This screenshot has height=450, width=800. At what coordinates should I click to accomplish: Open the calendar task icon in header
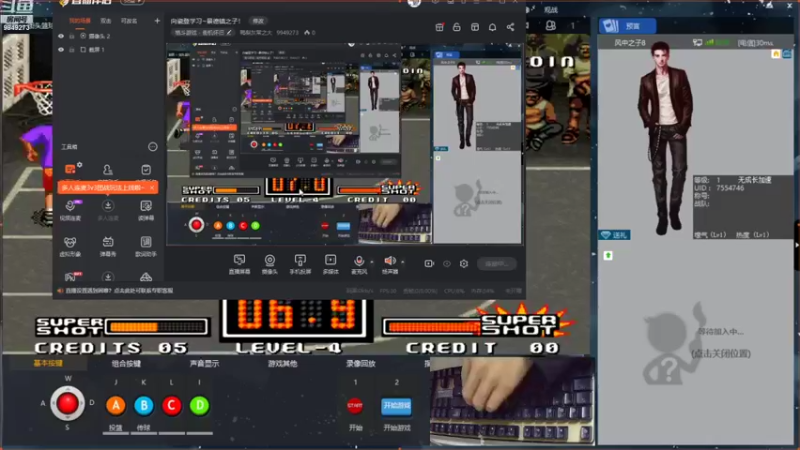point(439,27)
